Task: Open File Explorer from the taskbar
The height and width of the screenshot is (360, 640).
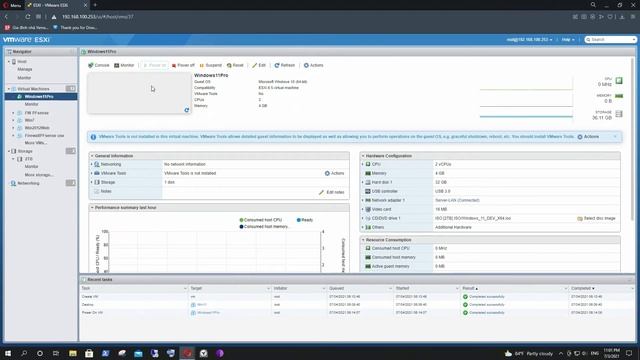Action: pyautogui.click(x=73, y=353)
